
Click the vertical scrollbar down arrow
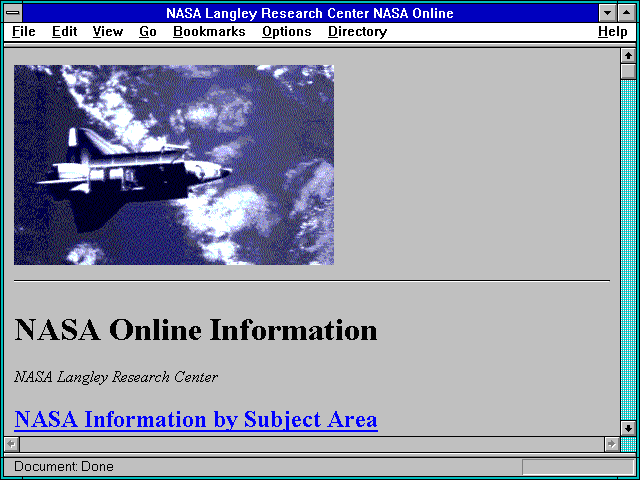point(628,428)
